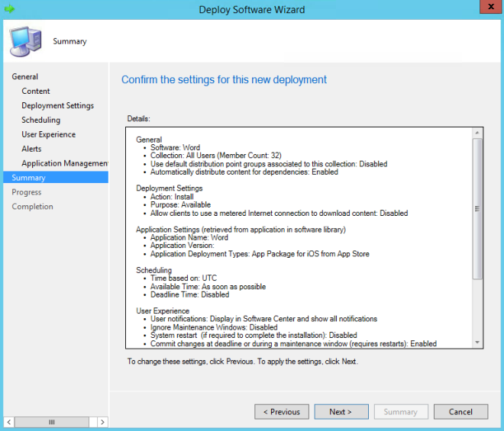504x431 pixels.
Task: Click the 'System restart' detail line
Action: (254, 336)
